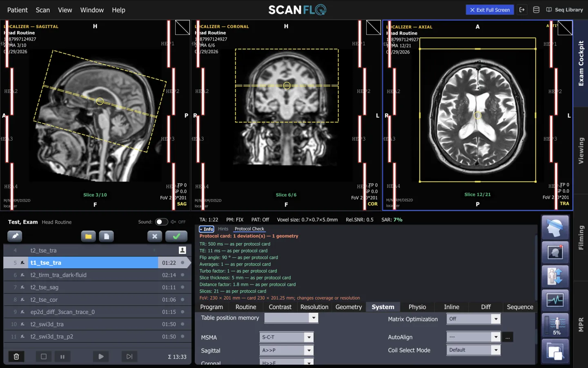Open the 5% SAR body monitor icon
Image resolution: width=588 pixels, height=368 pixels.
[x=555, y=325]
